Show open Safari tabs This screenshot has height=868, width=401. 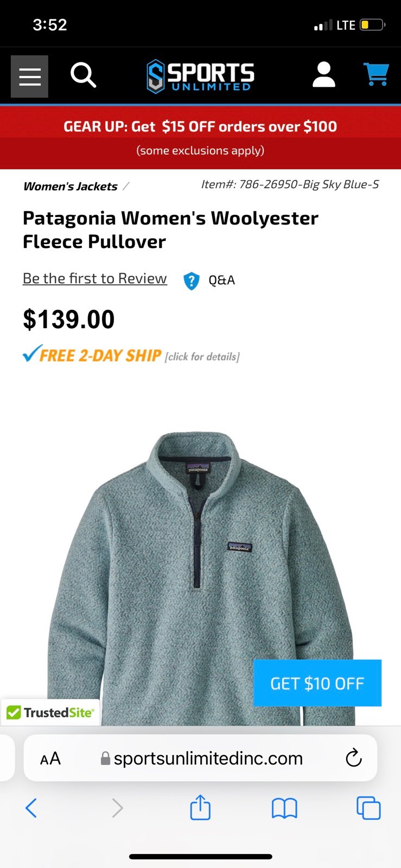click(368, 808)
